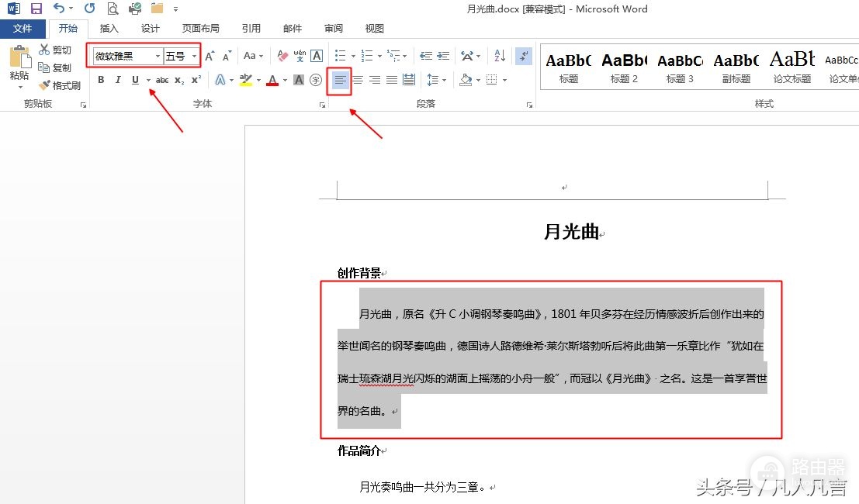Toggle show paragraph marks
The height and width of the screenshot is (504, 859).
click(x=524, y=56)
